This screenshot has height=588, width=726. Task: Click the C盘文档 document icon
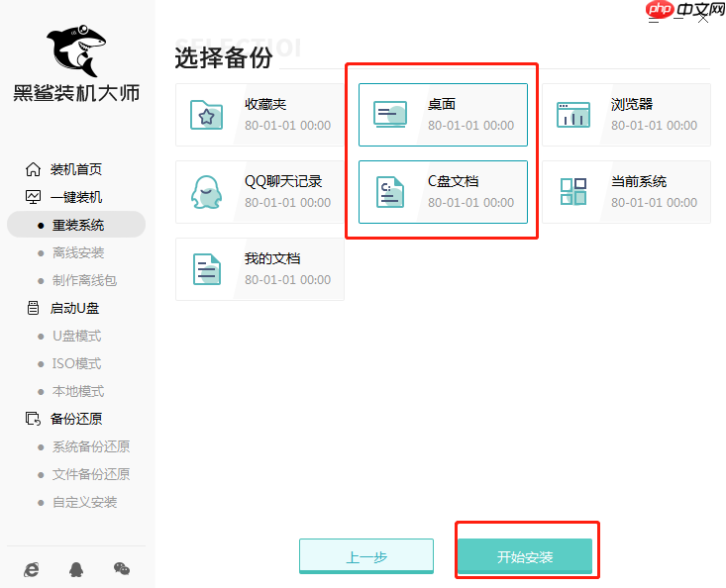point(390,192)
